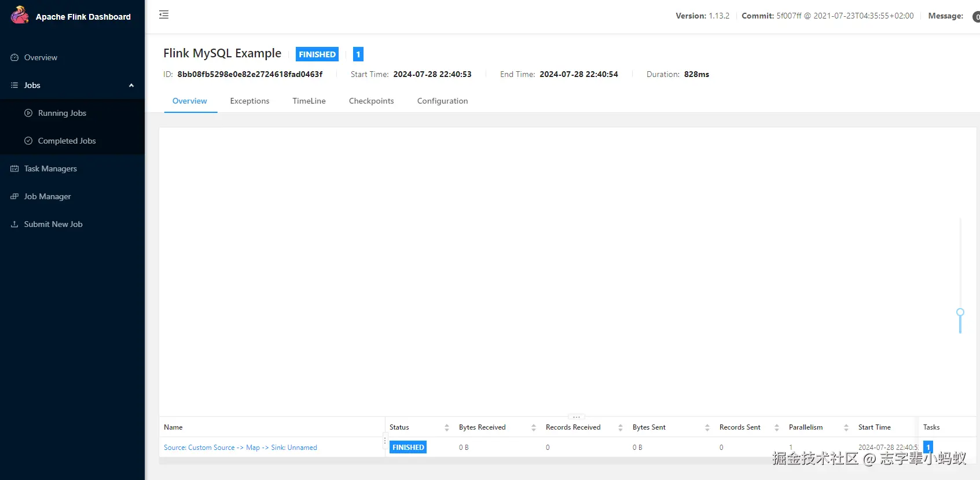980x480 pixels.
Task: Click the Running Jobs play-circle icon
Action: pyautogui.click(x=28, y=113)
